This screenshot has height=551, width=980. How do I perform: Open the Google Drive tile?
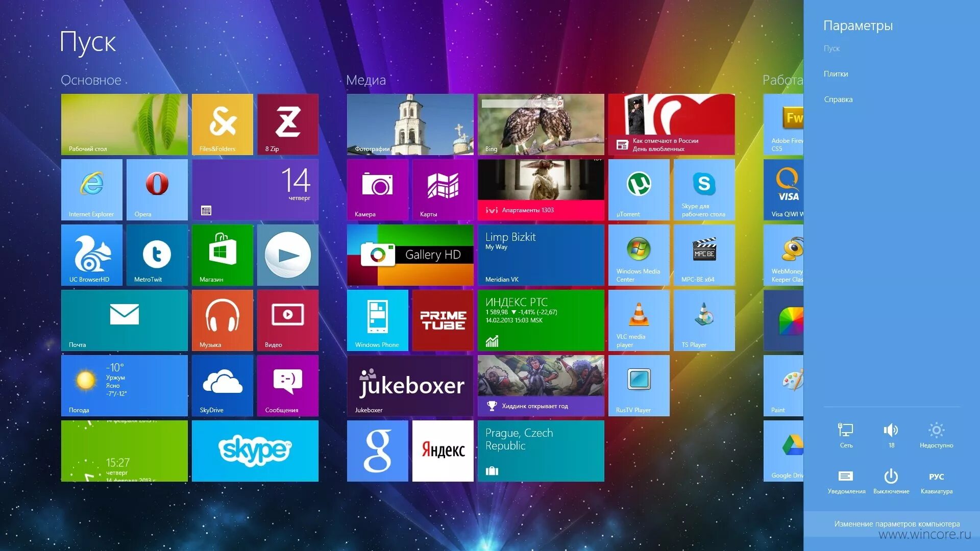coord(783,451)
